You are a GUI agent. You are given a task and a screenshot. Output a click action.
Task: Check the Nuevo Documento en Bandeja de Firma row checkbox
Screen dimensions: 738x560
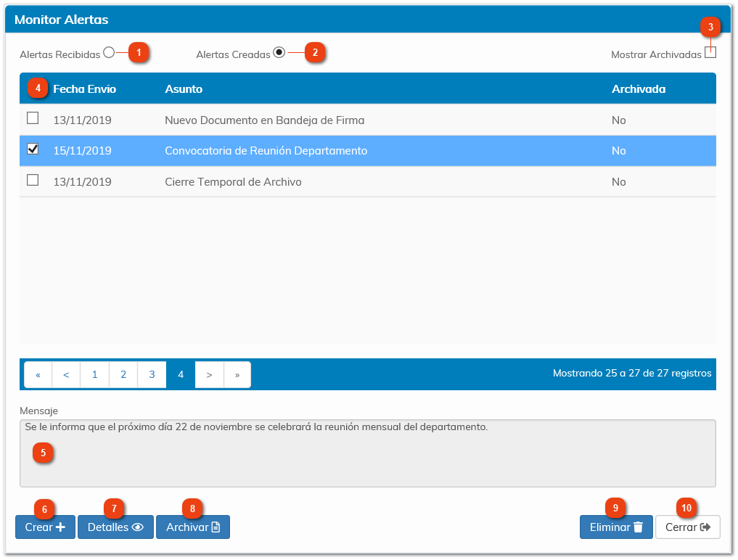(33, 118)
